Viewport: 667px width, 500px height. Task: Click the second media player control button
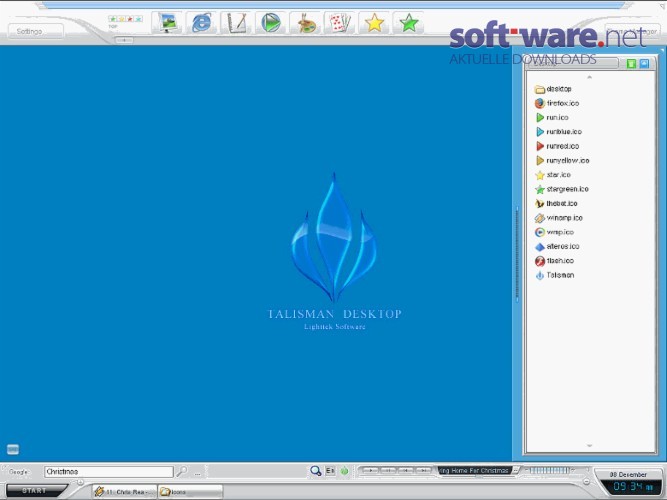[x=388, y=471]
